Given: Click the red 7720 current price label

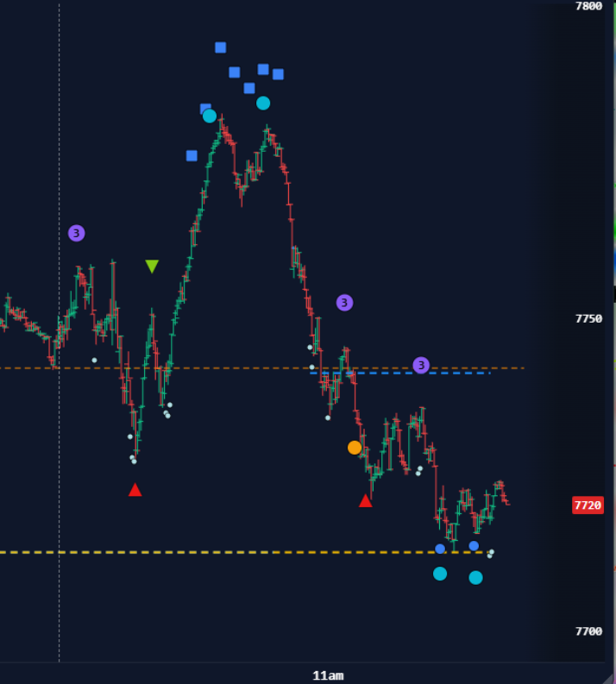Looking at the screenshot, I should [x=588, y=505].
